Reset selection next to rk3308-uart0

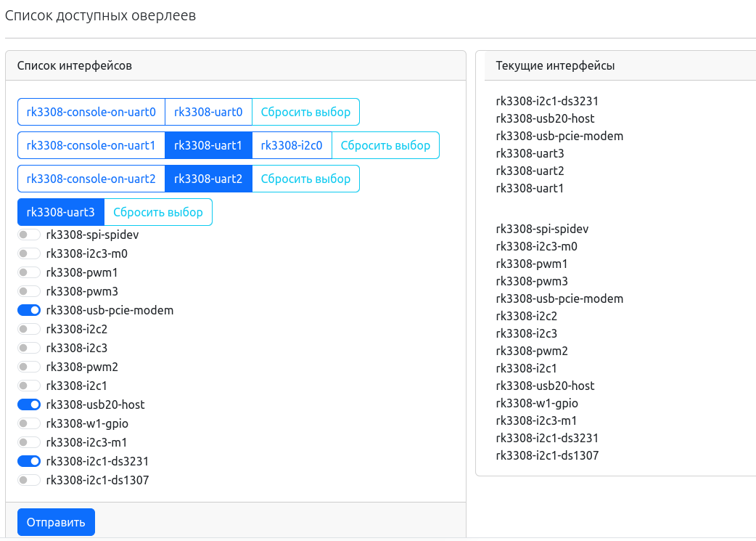pos(305,112)
